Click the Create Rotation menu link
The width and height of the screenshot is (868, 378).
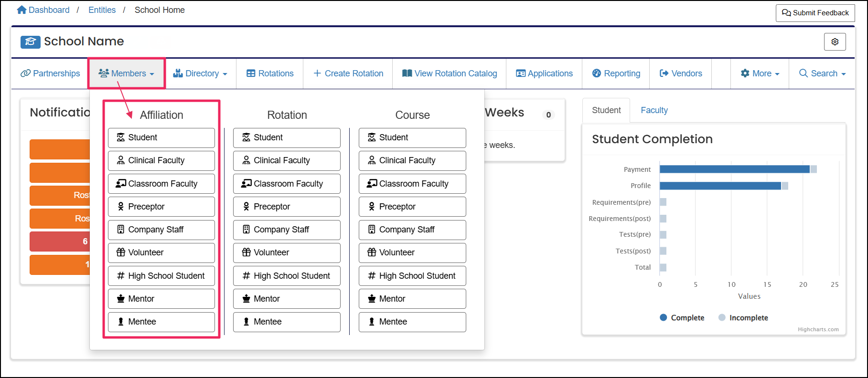(x=348, y=73)
